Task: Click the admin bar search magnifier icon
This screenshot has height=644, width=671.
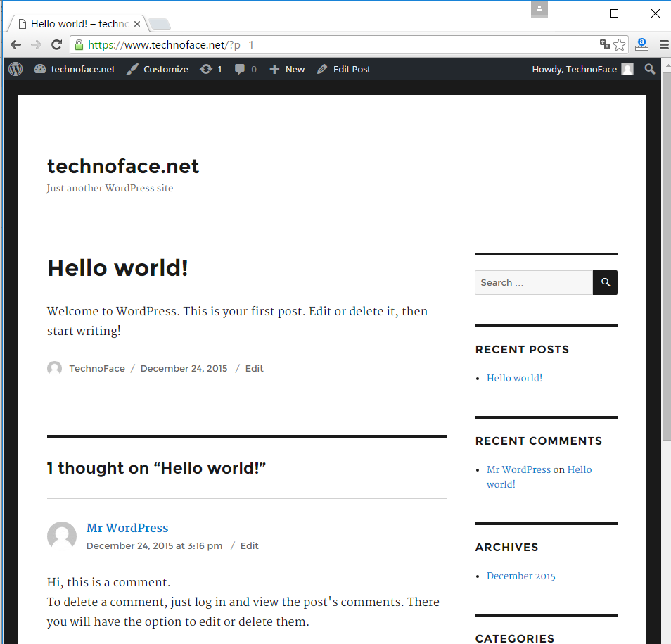Action: [x=650, y=69]
